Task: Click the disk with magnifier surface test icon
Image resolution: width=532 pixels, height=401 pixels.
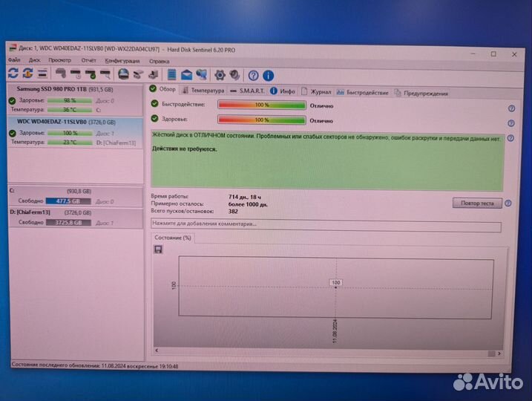Action: click(105, 74)
